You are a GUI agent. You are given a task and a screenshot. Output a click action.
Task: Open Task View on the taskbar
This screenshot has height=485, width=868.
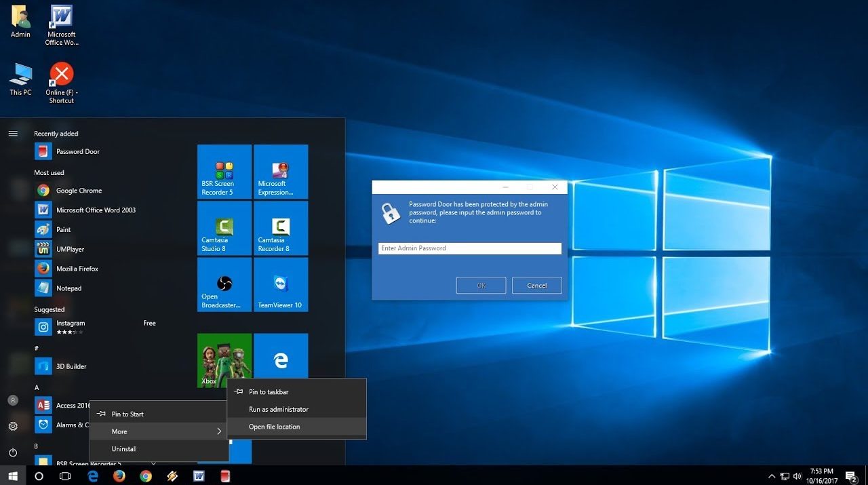point(65,476)
